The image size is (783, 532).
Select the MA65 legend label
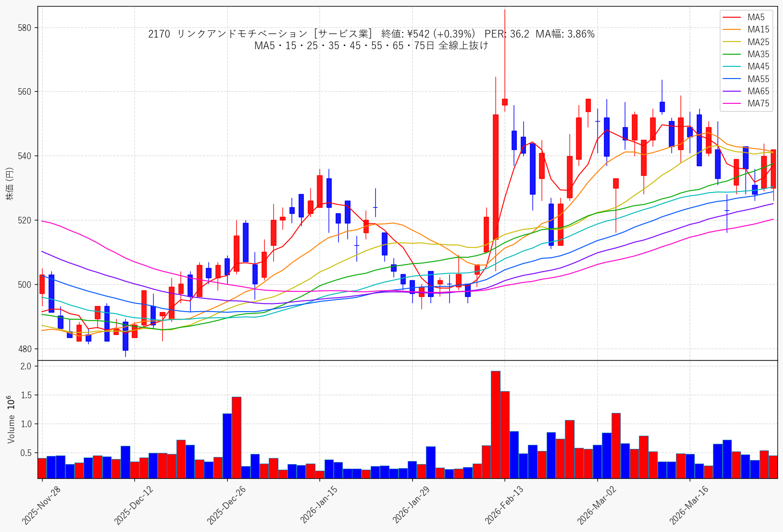[x=759, y=91]
